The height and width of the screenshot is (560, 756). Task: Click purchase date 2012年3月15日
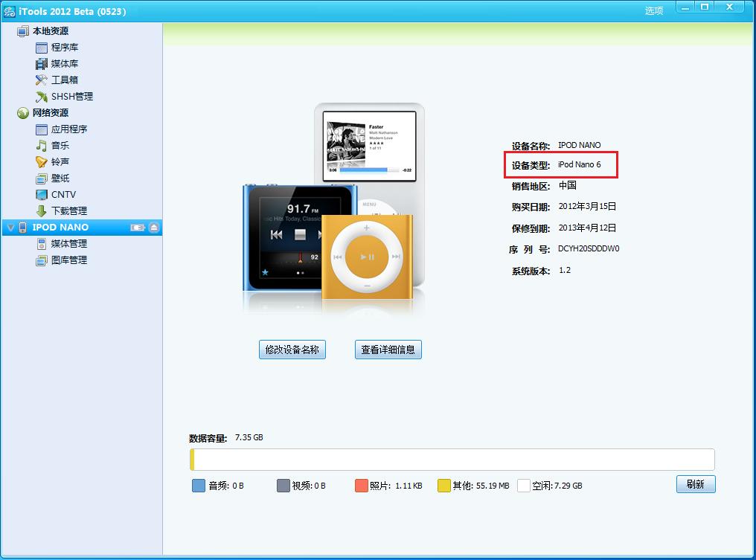[587, 206]
